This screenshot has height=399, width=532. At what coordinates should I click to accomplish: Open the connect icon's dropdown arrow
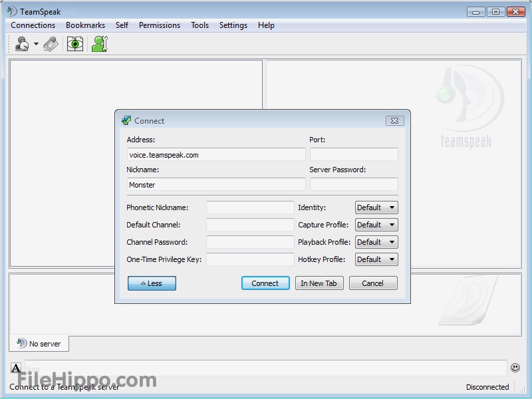pyautogui.click(x=36, y=44)
